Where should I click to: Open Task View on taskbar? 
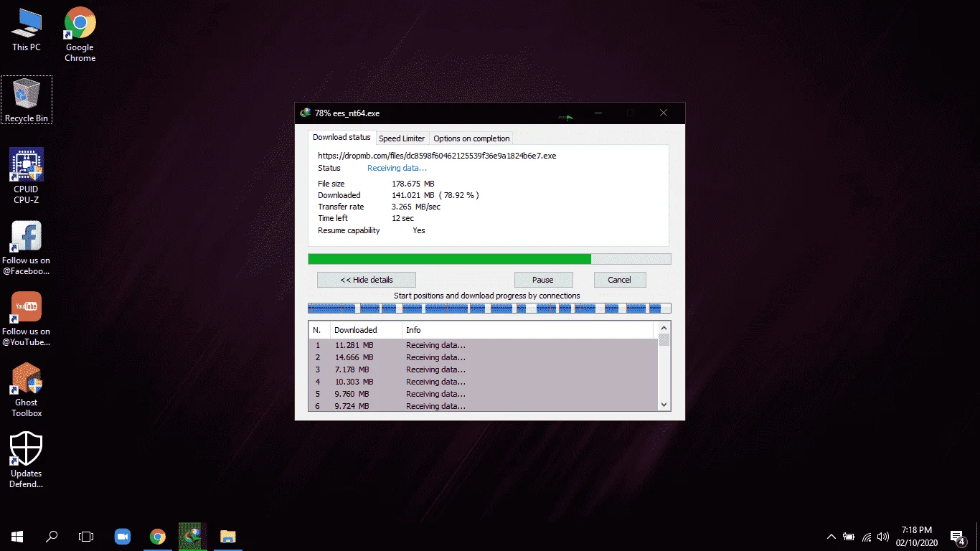click(x=86, y=536)
